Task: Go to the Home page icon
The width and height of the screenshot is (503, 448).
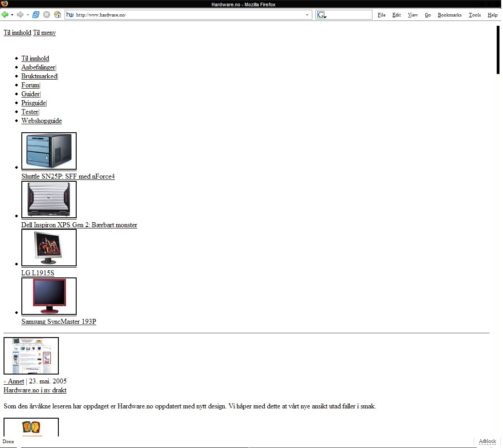Action: click(x=57, y=14)
